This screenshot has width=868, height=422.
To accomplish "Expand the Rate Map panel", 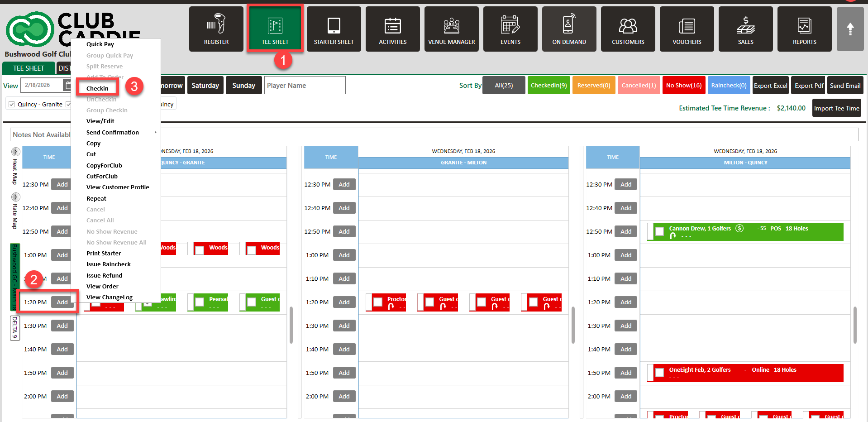I will [16, 197].
